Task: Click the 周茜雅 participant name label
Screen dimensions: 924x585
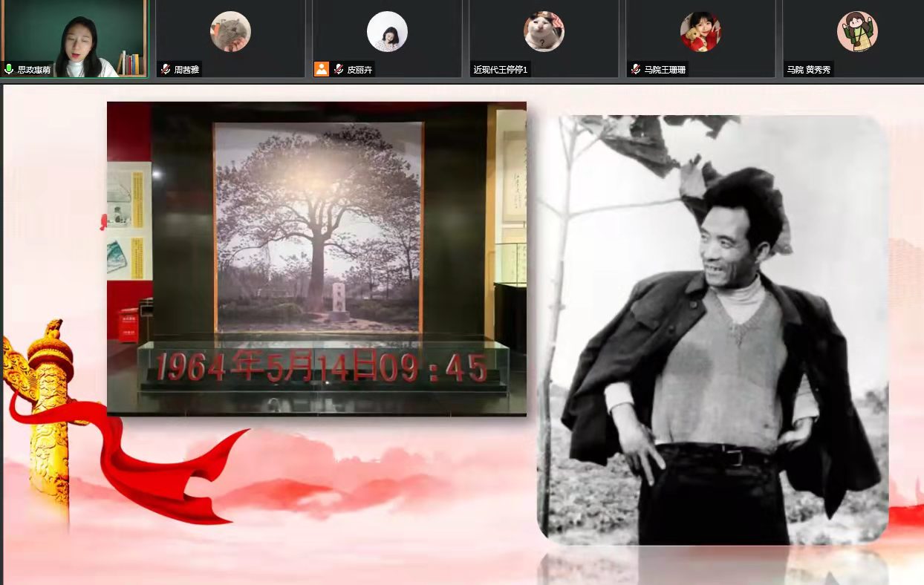Action: coord(186,70)
